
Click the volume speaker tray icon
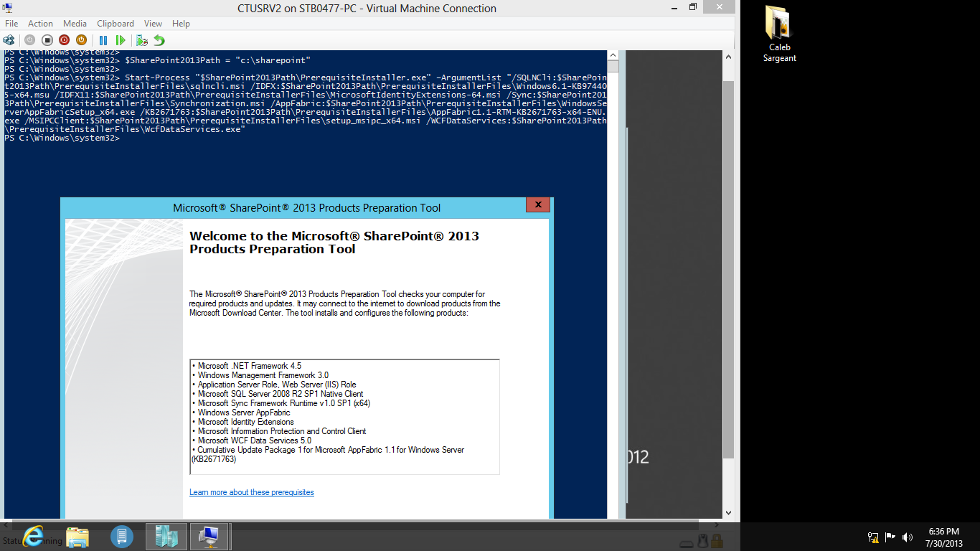pos(908,537)
